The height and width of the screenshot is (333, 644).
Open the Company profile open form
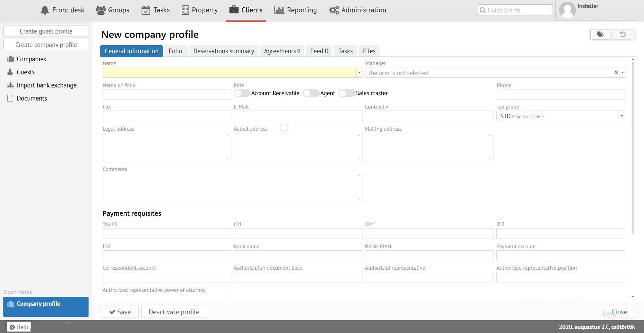[x=46, y=307]
